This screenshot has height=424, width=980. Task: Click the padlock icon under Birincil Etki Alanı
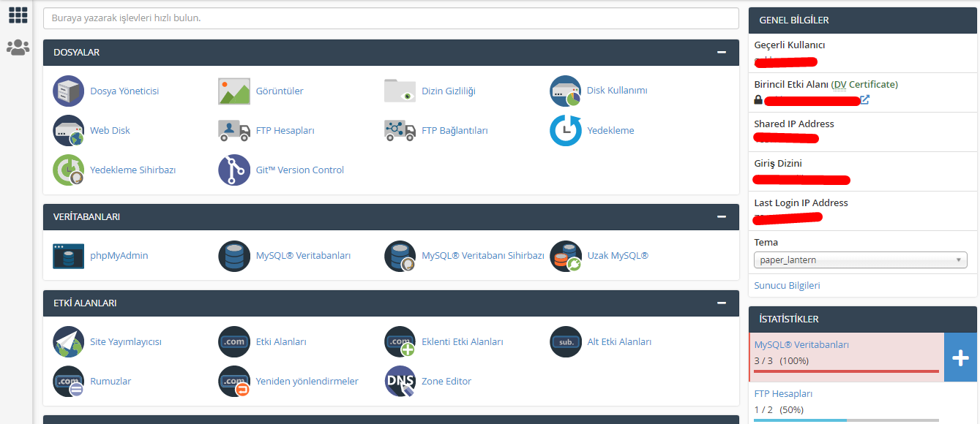point(758,100)
